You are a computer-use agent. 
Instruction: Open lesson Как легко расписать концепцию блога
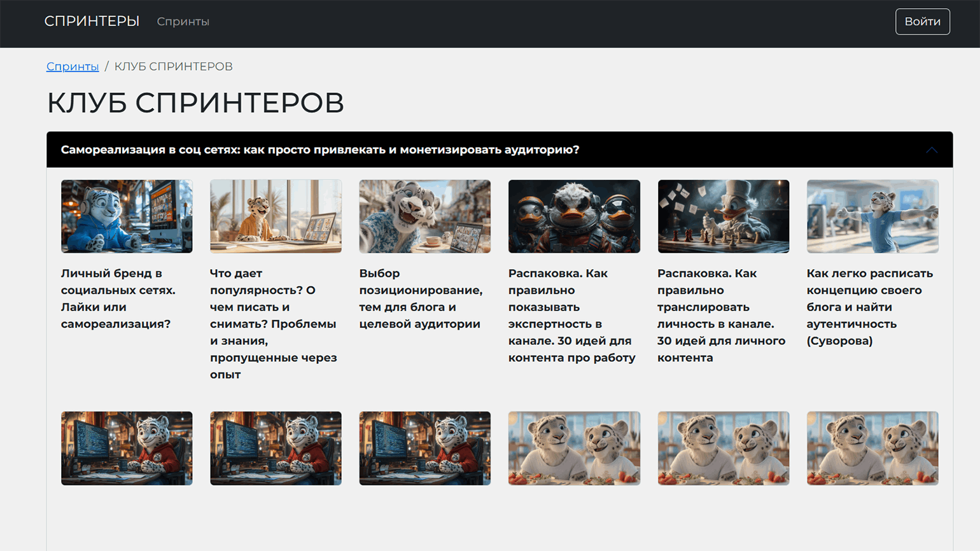869,307
